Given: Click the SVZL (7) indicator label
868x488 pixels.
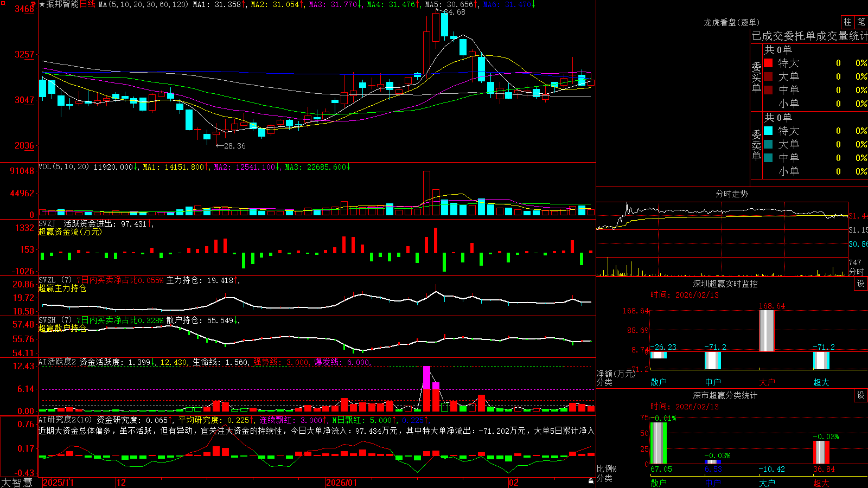Looking at the screenshot, I should pyautogui.click(x=55, y=280).
